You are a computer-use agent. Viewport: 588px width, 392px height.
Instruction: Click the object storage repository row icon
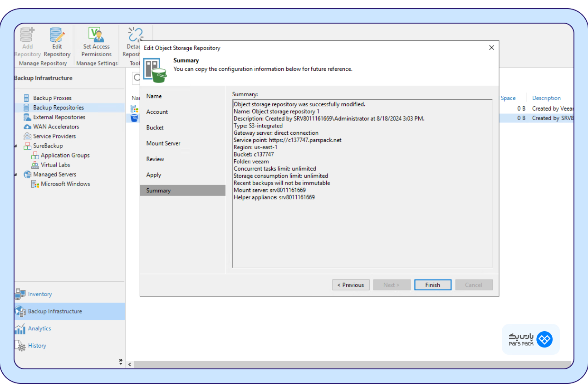click(x=134, y=118)
